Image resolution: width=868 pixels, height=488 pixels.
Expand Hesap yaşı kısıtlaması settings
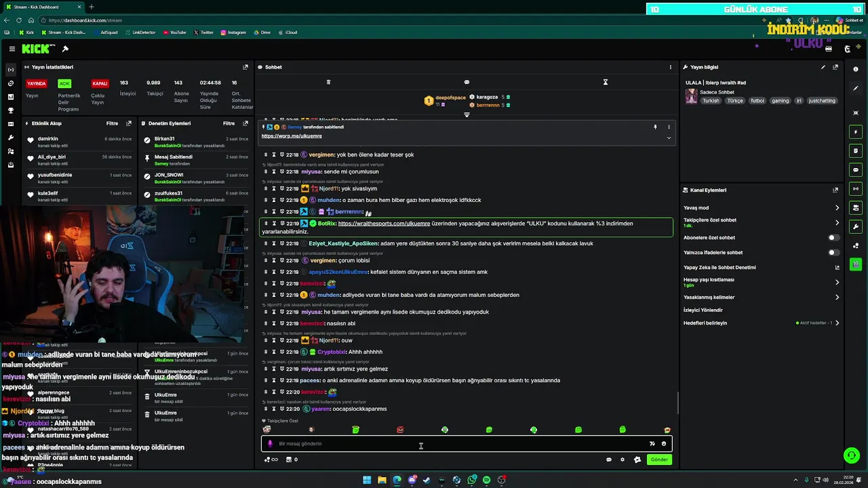click(837, 282)
